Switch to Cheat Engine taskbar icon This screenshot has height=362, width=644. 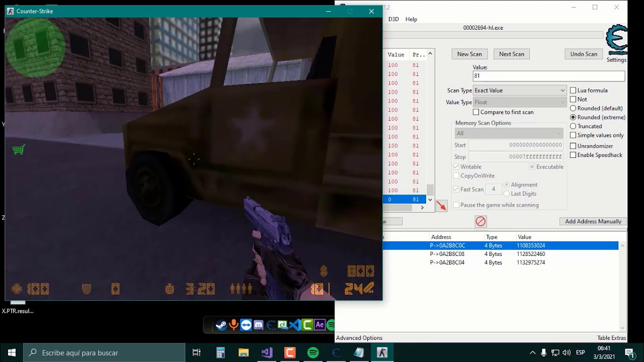[336, 352]
